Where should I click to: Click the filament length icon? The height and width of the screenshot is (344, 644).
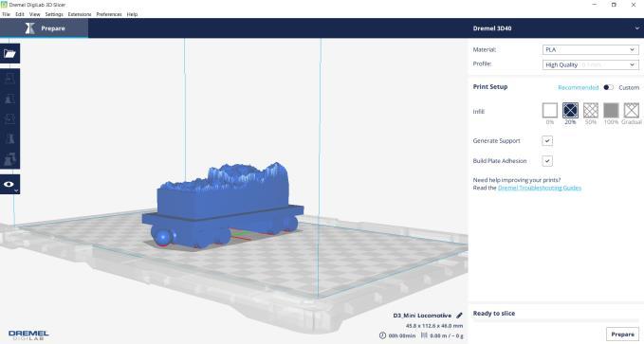coord(424,335)
